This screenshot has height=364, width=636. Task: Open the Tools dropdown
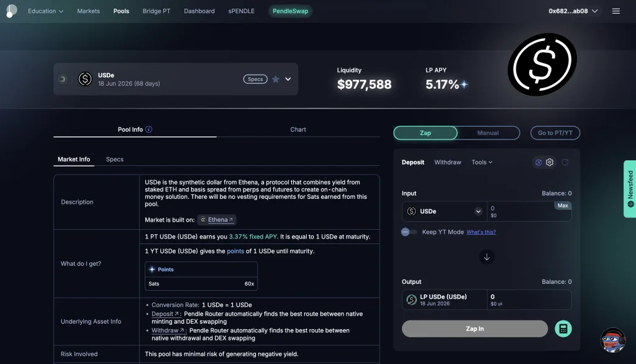click(x=482, y=162)
